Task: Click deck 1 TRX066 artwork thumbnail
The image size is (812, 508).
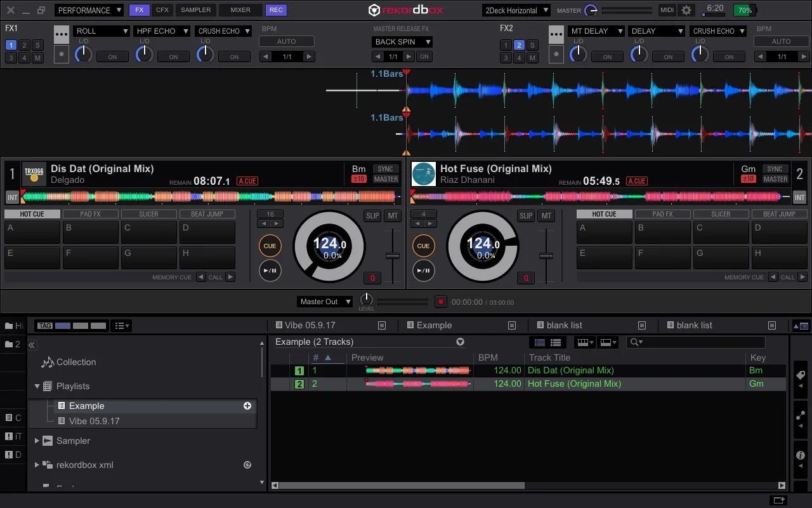Action: point(34,173)
